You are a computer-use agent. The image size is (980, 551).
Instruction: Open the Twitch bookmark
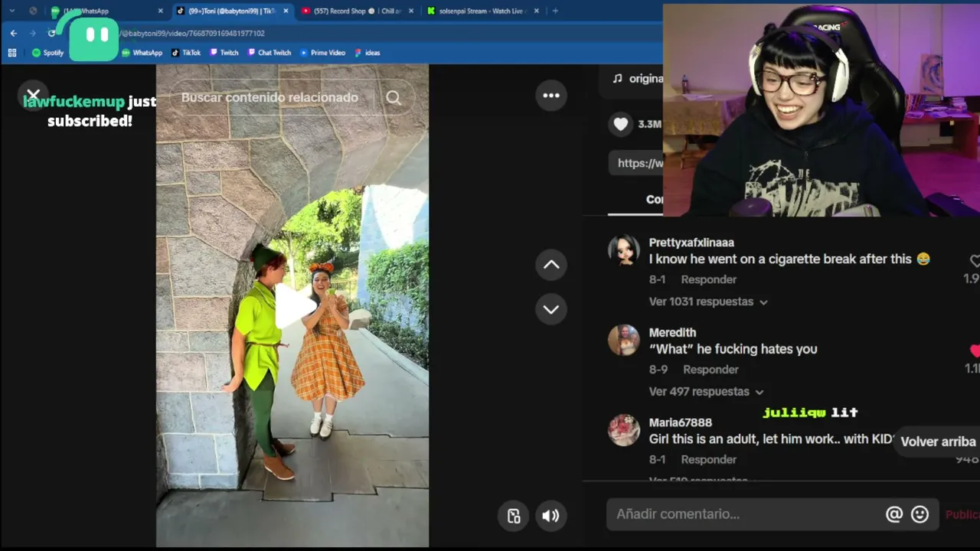coord(224,53)
